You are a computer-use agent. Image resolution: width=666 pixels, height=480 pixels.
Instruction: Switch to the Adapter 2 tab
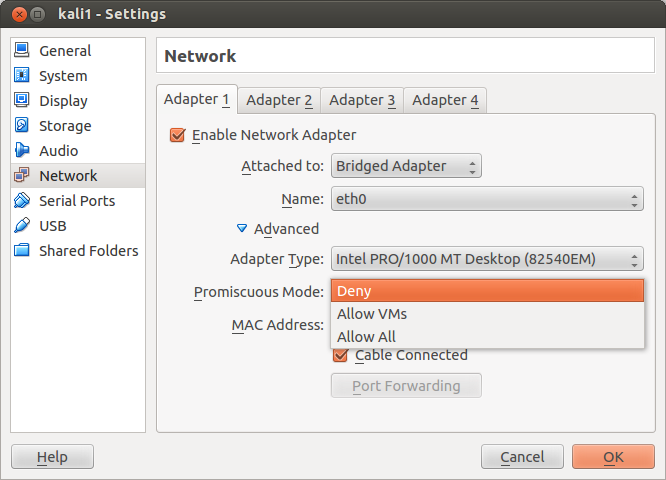(279, 100)
